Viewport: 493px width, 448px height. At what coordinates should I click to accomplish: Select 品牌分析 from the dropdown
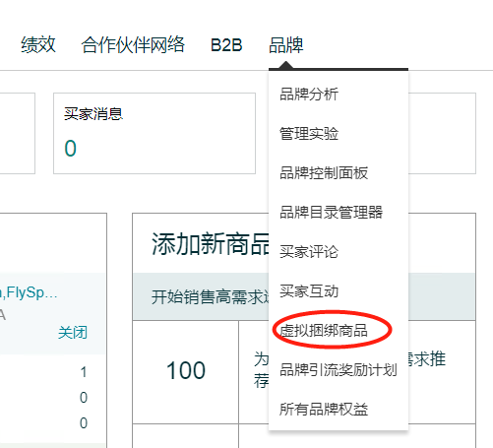309,95
